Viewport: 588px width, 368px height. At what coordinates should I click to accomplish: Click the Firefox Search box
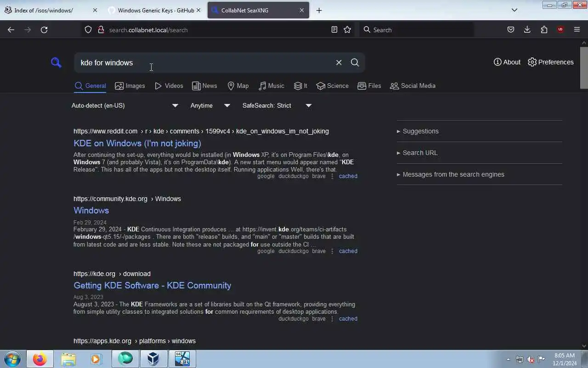(417, 29)
